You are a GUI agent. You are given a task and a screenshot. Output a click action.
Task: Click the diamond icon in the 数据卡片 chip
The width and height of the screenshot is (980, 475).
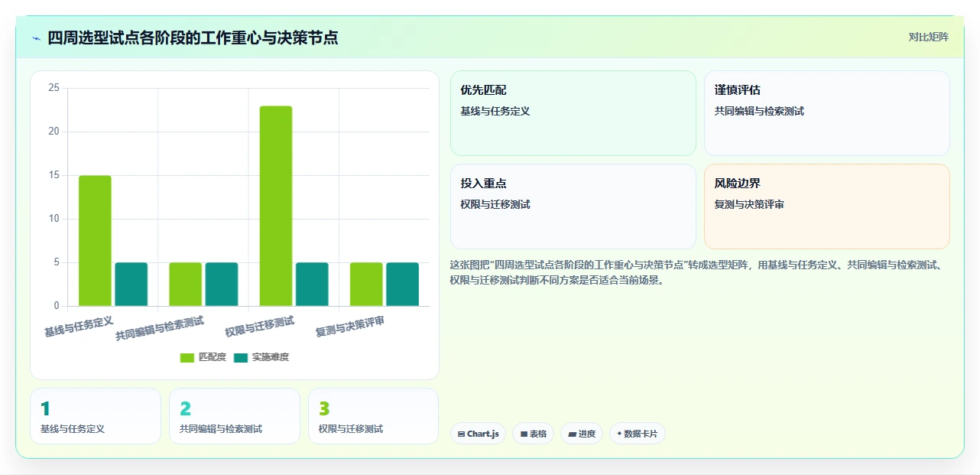click(618, 433)
